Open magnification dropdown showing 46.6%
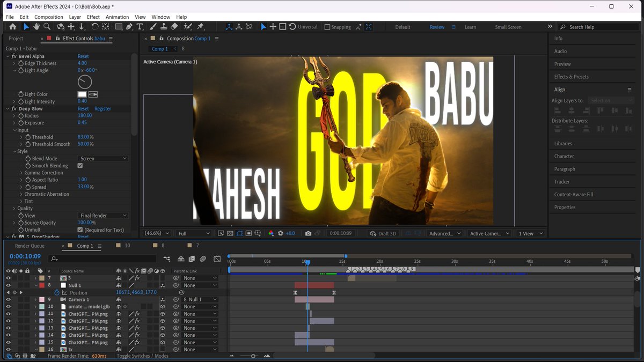Screen dimensions: 644x362 pos(157,233)
